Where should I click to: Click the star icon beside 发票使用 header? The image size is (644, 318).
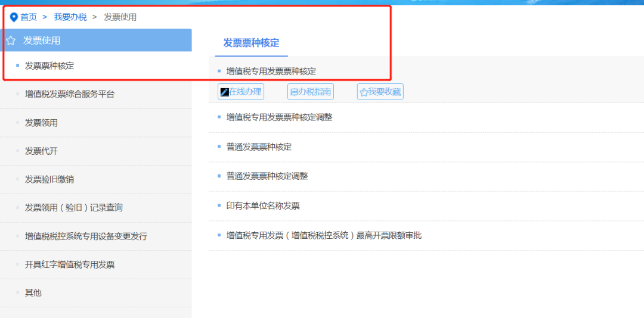pyautogui.click(x=11, y=40)
